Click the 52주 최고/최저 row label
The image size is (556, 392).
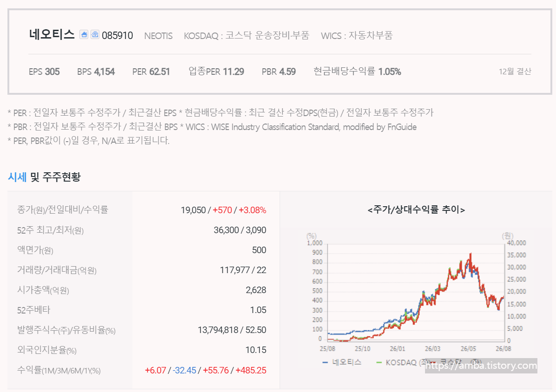click(50, 230)
